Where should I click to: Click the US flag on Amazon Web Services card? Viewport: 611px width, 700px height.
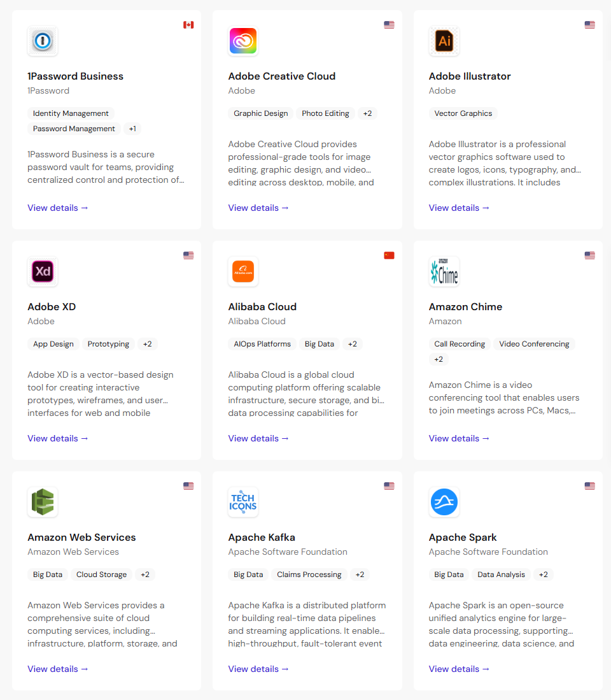click(188, 486)
